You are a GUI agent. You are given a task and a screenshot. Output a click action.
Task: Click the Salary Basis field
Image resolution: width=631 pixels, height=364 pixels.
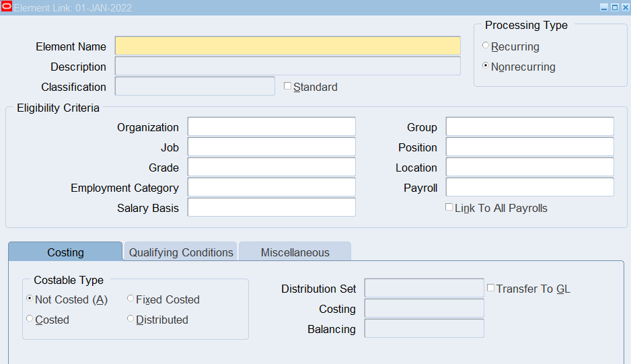coord(271,207)
